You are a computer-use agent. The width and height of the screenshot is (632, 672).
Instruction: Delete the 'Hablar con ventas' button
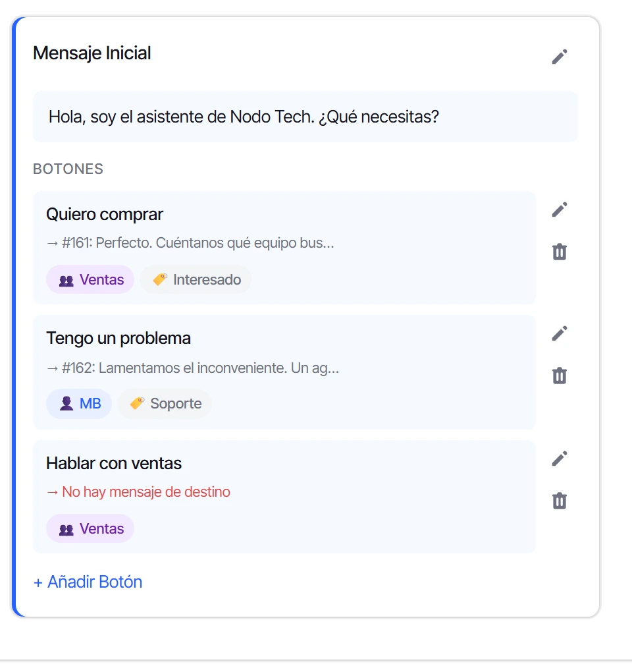[559, 501]
